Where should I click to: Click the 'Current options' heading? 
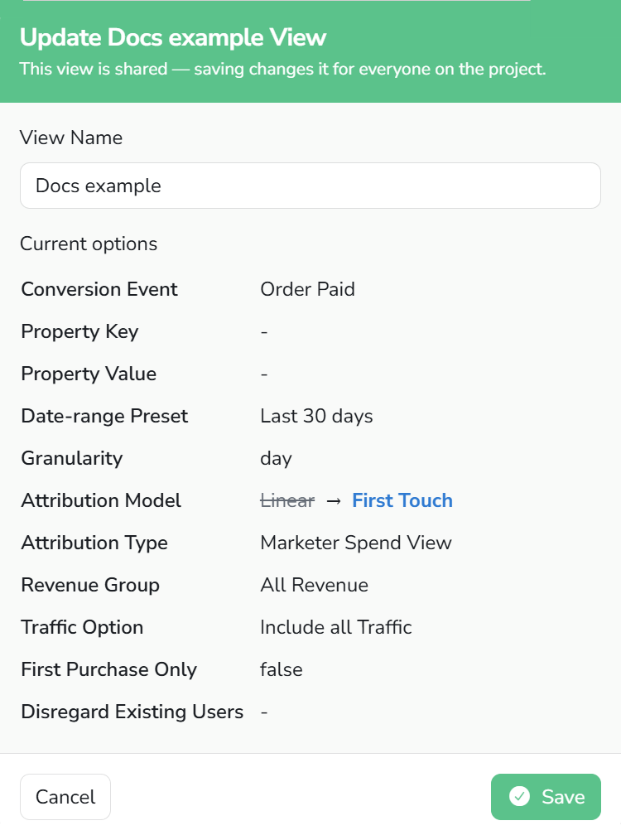pos(89,244)
